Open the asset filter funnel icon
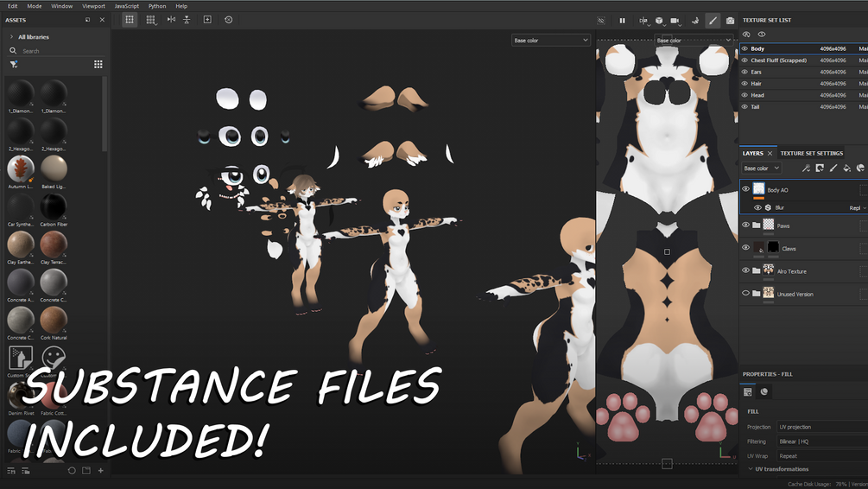Image resolution: width=868 pixels, height=489 pixels. [x=14, y=64]
